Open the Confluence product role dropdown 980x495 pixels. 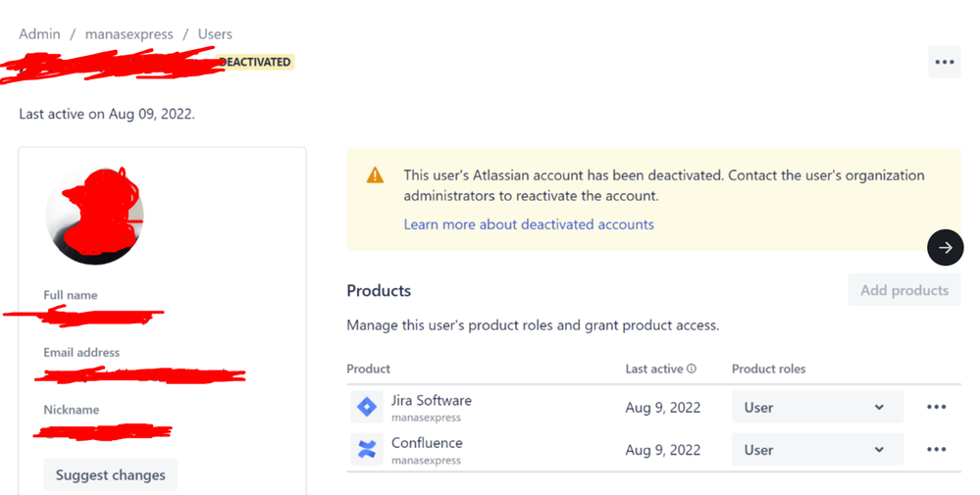point(817,450)
